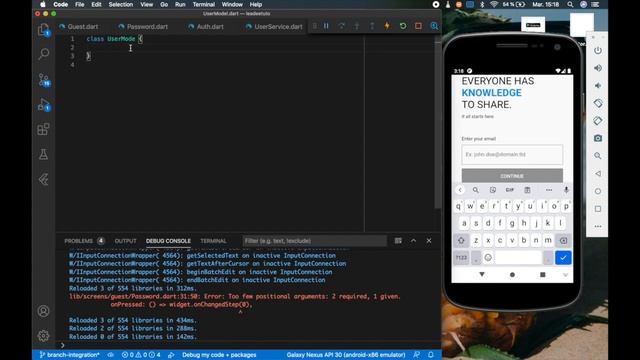This screenshot has width=640, height=360.
Task: Take emulator screenshot with camera icon
Action: [x=598, y=138]
